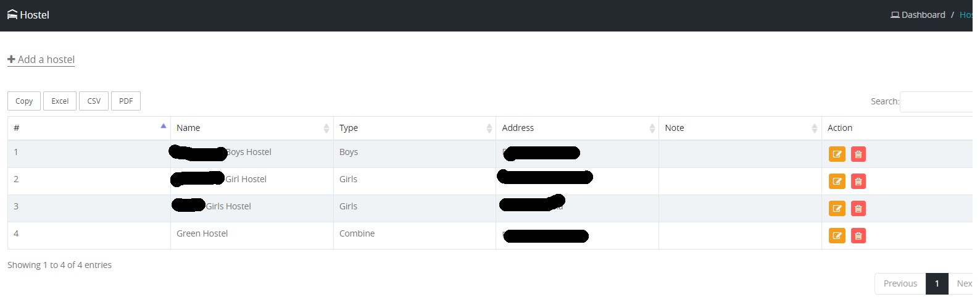Open Add a hostel link
This screenshot has height=302, width=980.
point(41,59)
